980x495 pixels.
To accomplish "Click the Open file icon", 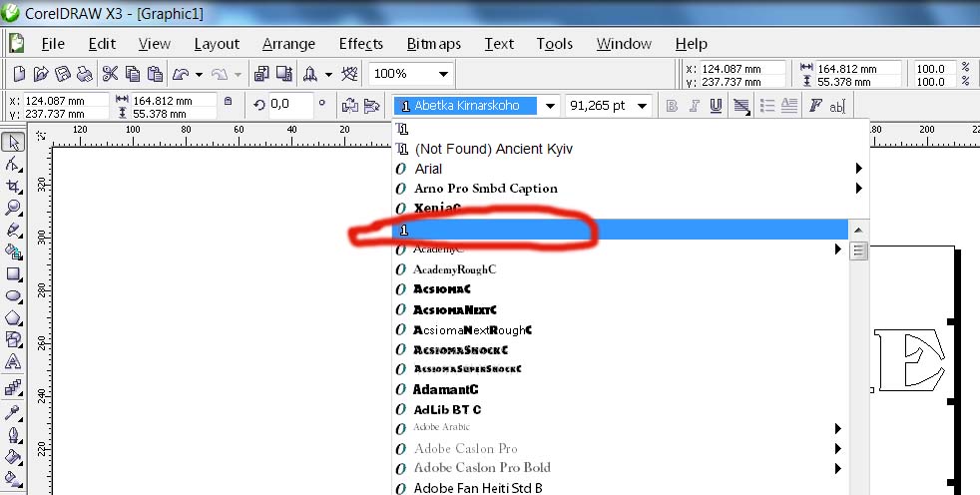I will pyautogui.click(x=41, y=75).
